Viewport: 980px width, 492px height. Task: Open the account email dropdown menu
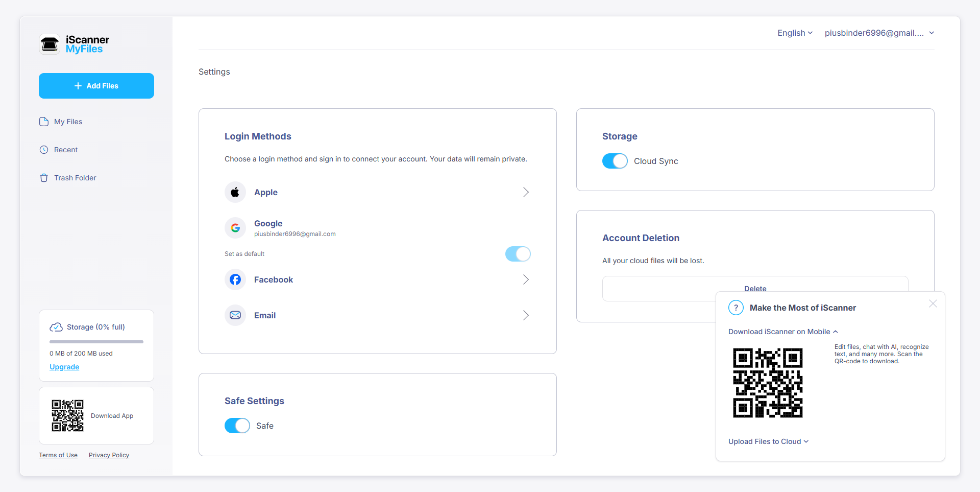coord(879,33)
